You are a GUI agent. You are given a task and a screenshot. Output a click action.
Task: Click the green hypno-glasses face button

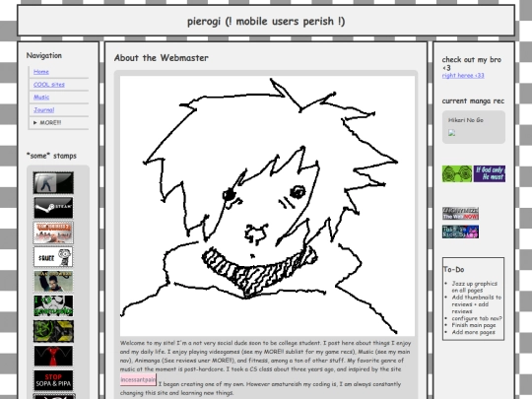click(457, 173)
